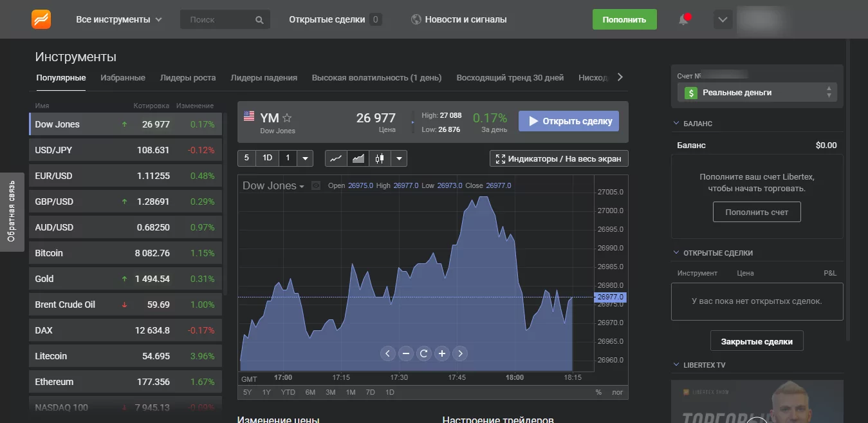Click Индикаторы / На весь экран button
Image resolution: width=868 pixels, height=423 pixels.
pos(559,158)
